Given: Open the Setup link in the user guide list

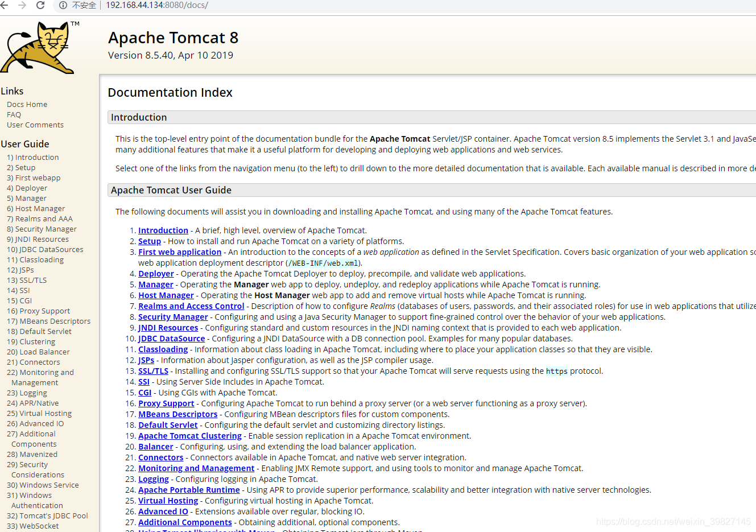Looking at the screenshot, I should click(150, 241).
